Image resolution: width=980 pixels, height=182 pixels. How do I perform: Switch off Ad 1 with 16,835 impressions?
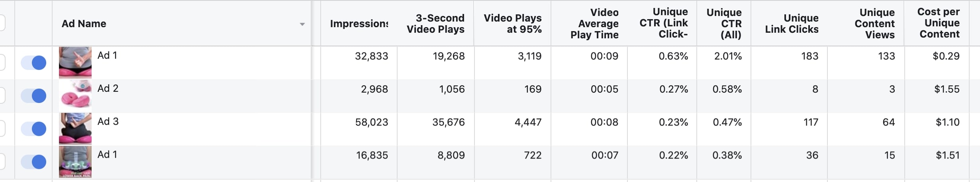click(33, 162)
